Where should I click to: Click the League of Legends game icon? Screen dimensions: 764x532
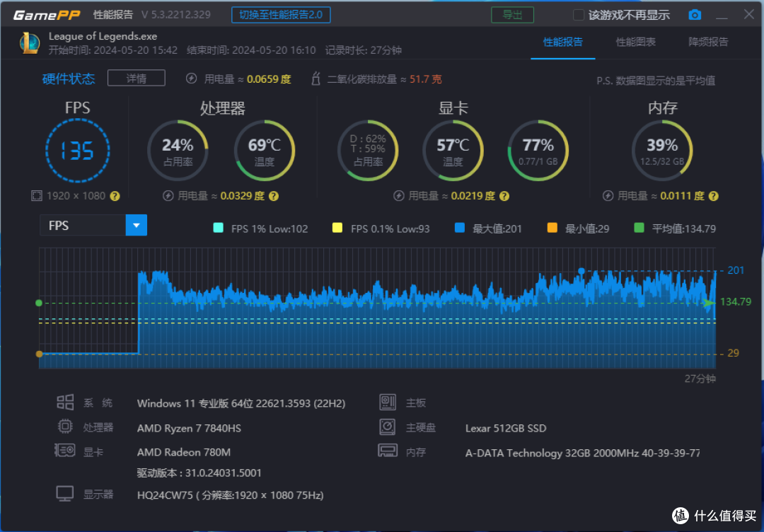pos(30,43)
